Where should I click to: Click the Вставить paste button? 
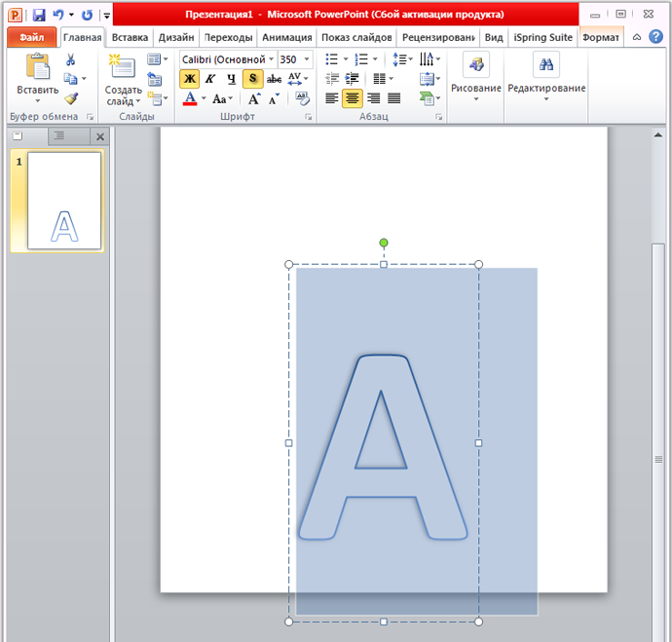38,77
